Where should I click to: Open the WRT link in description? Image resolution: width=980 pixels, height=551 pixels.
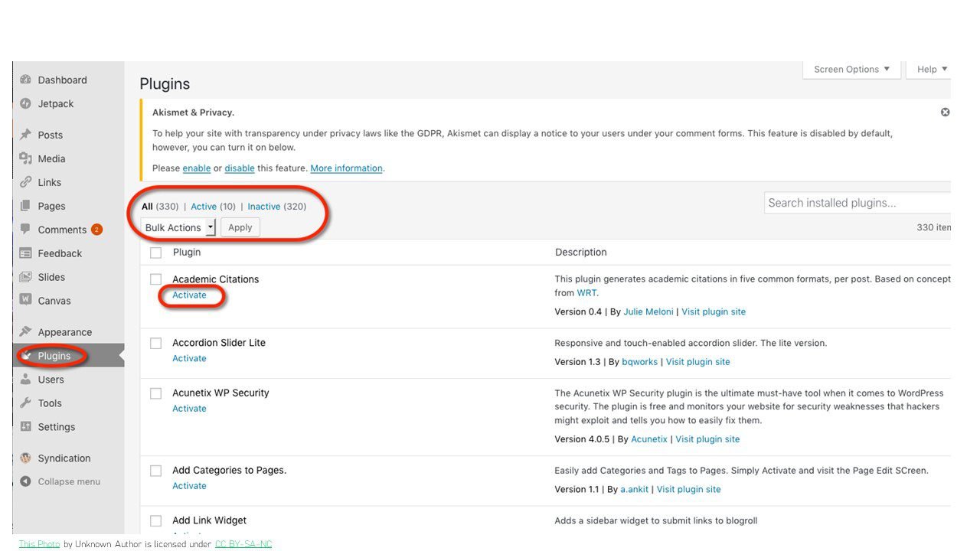coord(587,293)
